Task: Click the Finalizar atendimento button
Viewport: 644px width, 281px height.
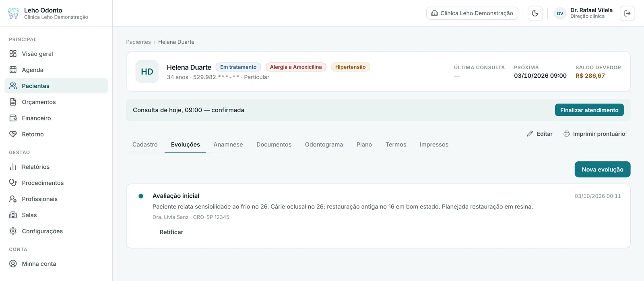Action: pos(589,110)
